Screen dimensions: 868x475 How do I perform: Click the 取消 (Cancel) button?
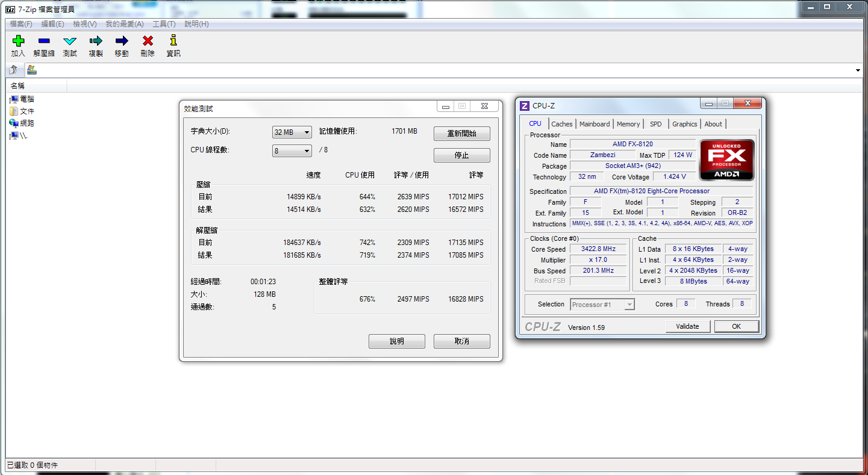click(x=462, y=341)
